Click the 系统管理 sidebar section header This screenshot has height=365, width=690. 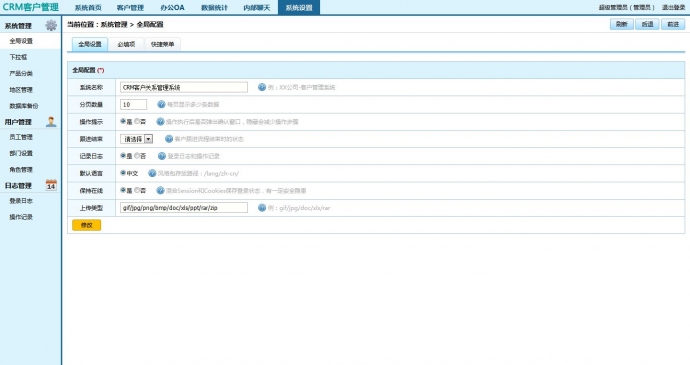coord(18,26)
